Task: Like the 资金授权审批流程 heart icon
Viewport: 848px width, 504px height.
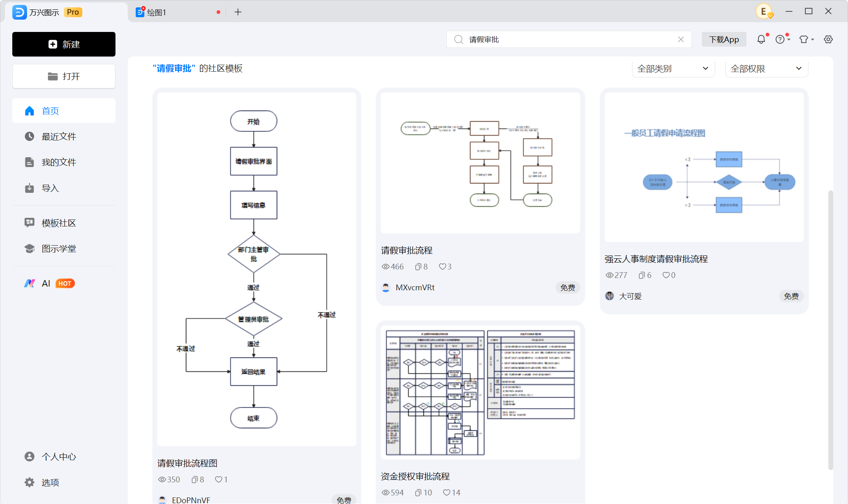Action: 447,493
